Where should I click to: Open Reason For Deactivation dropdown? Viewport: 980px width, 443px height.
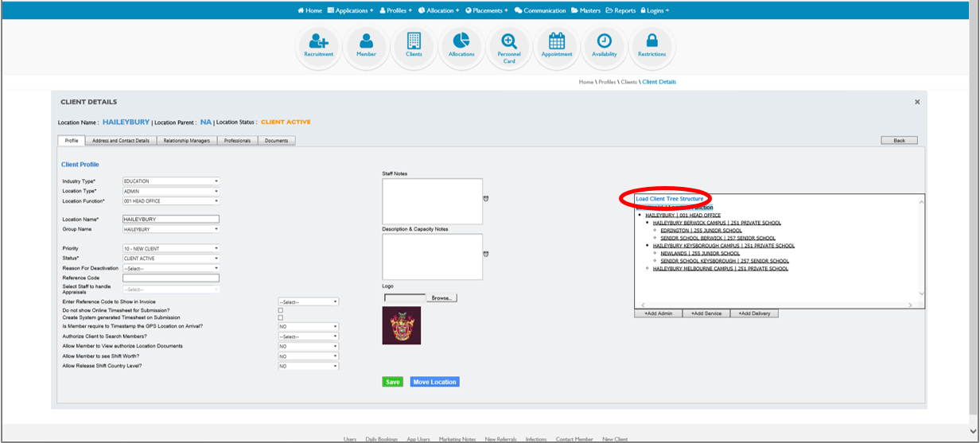pyautogui.click(x=170, y=268)
